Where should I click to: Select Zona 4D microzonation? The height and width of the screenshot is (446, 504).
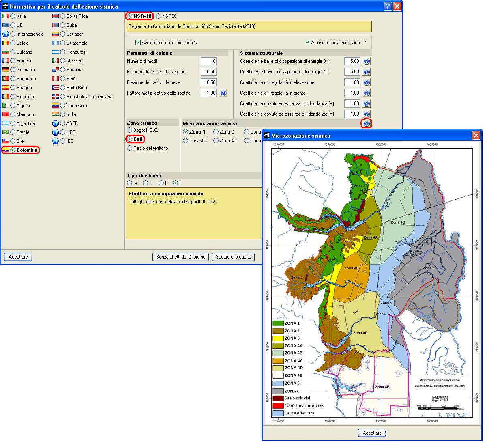216,141
